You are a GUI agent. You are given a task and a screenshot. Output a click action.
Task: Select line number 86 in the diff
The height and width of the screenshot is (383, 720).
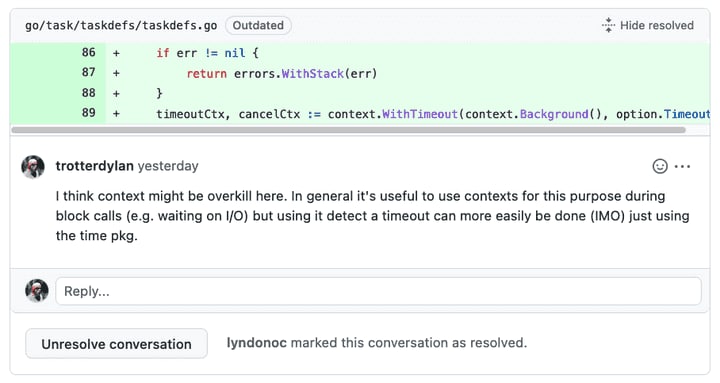click(89, 52)
